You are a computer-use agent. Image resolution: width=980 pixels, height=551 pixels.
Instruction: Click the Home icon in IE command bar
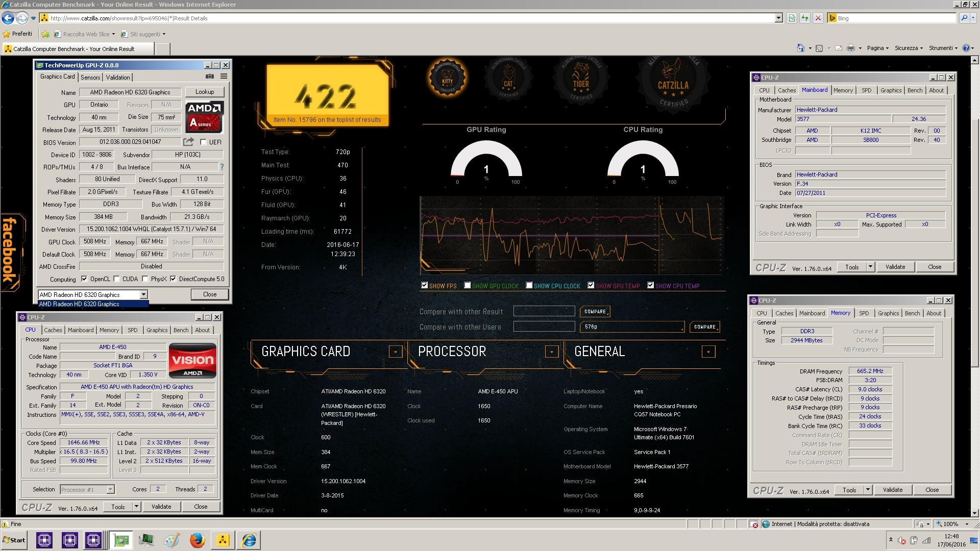click(800, 48)
